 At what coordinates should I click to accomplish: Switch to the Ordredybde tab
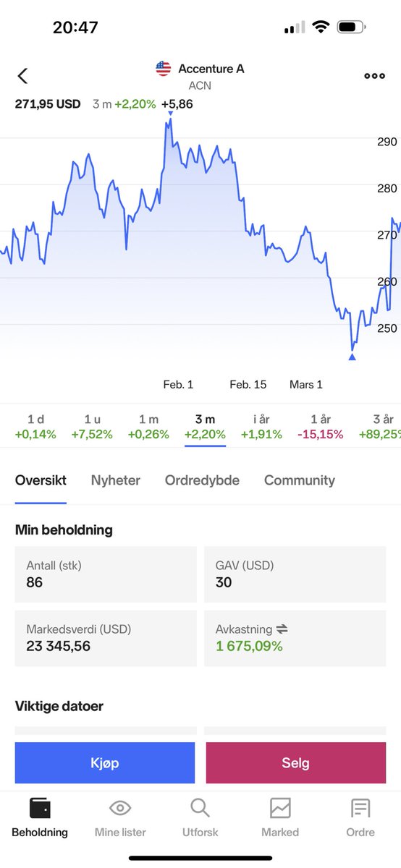(x=202, y=480)
